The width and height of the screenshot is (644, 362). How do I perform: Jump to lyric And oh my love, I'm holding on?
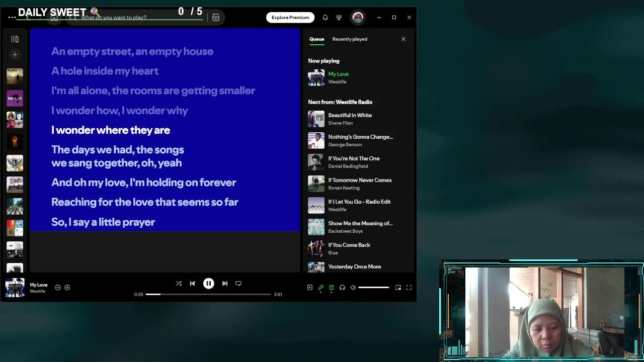(x=144, y=183)
